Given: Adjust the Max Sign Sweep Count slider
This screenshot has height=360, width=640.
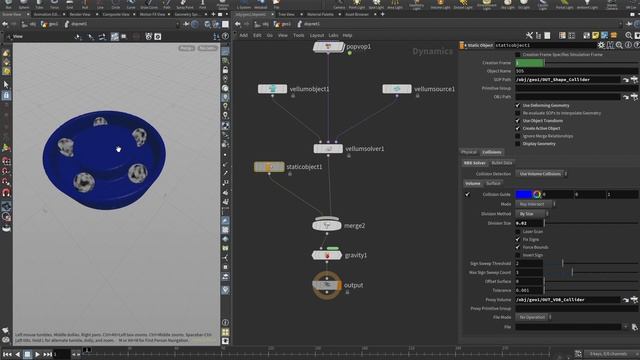Looking at the screenshot, I should [x=591, y=272].
